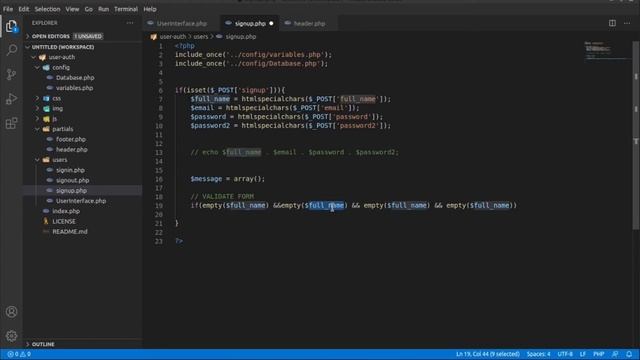Switch to the UserInterface.php tab
This screenshot has height=360, width=640.
(x=182, y=24)
